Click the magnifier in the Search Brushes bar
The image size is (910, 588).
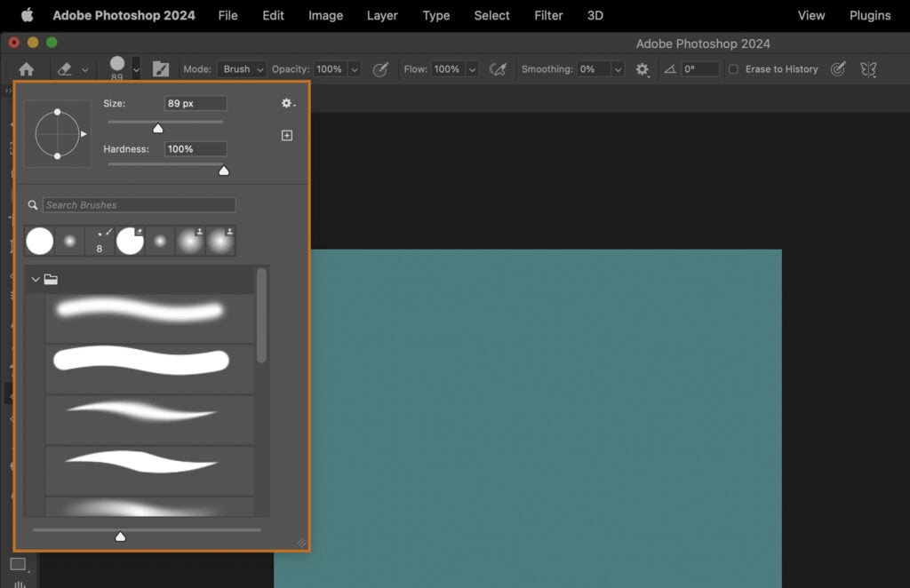click(x=33, y=204)
